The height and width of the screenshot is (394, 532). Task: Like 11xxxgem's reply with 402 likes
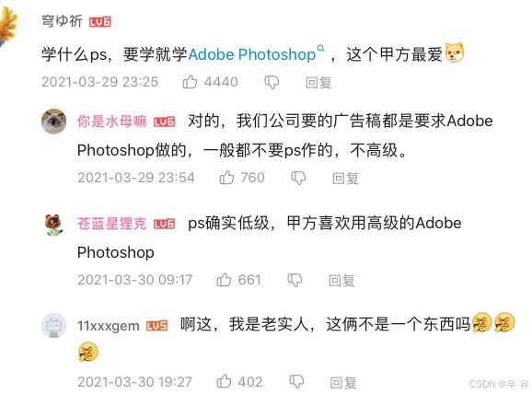click(x=224, y=381)
